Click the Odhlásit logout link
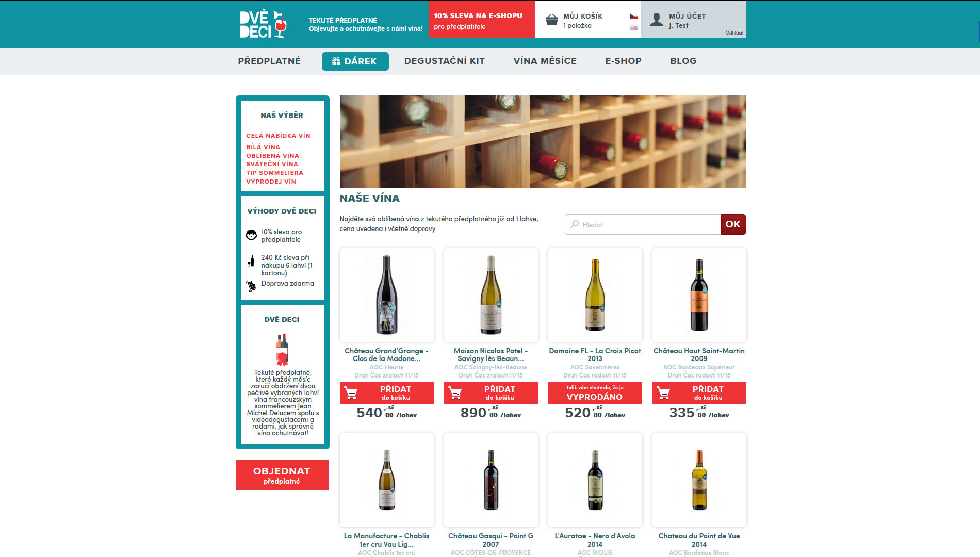Image resolution: width=980 pixels, height=557 pixels. click(x=734, y=33)
